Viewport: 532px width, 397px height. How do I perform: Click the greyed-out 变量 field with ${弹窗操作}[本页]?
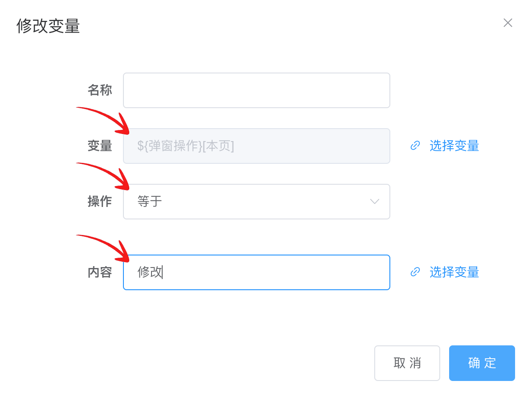(257, 146)
